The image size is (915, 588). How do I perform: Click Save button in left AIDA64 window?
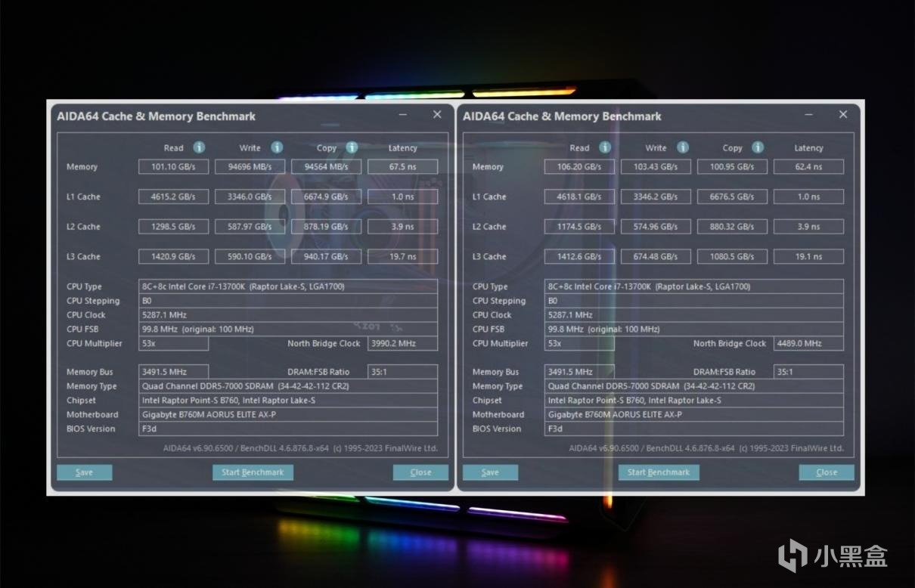click(x=85, y=472)
